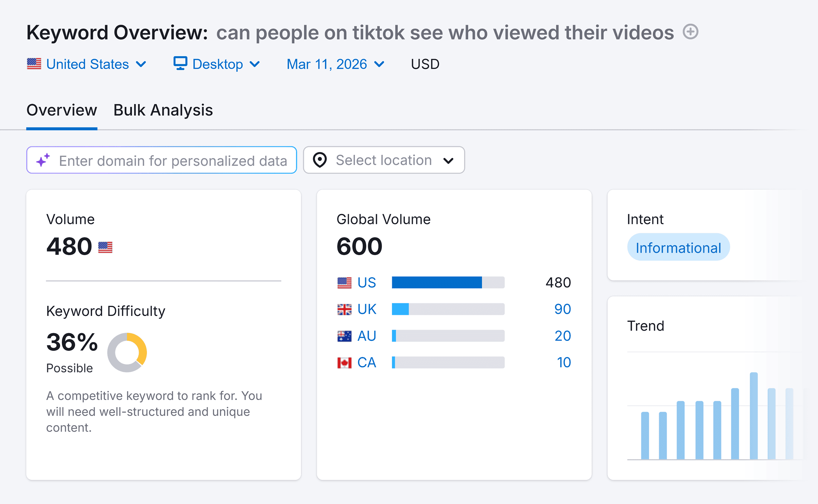Click the add keyword plus icon
818x504 pixels.
[691, 32]
